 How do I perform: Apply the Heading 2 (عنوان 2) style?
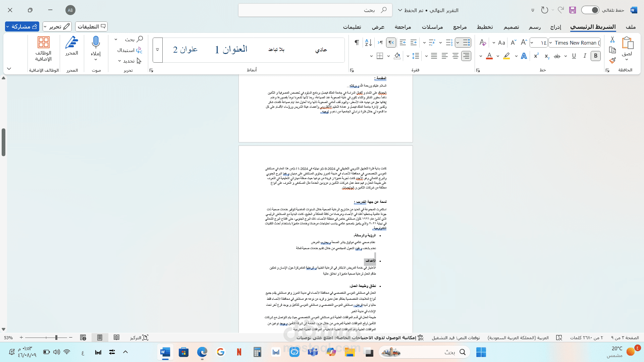(185, 50)
